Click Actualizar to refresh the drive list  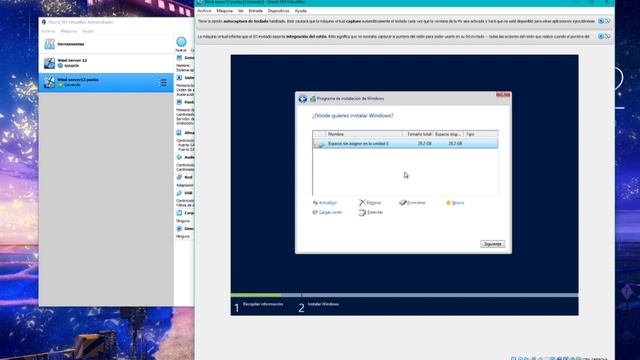click(x=325, y=203)
